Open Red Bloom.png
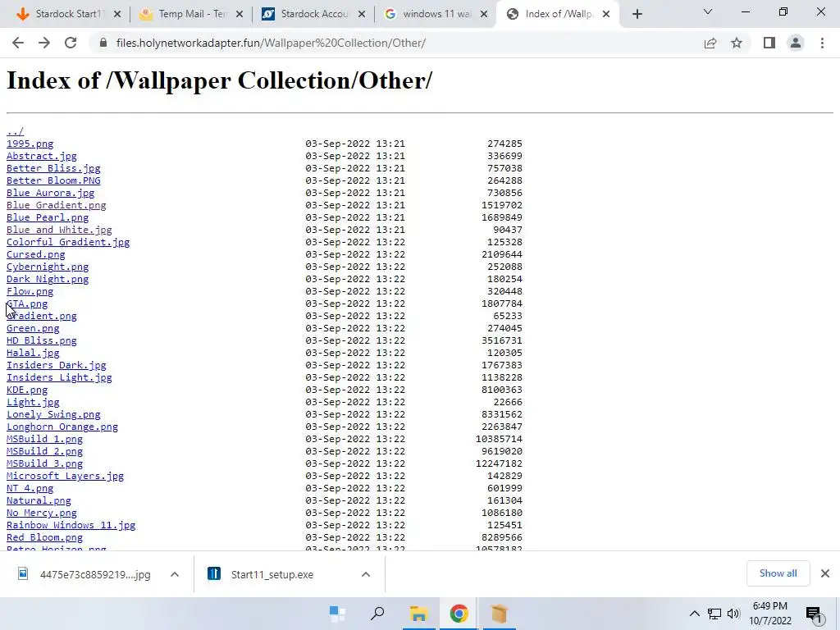Viewport: 840px width, 630px height. click(x=44, y=538)
